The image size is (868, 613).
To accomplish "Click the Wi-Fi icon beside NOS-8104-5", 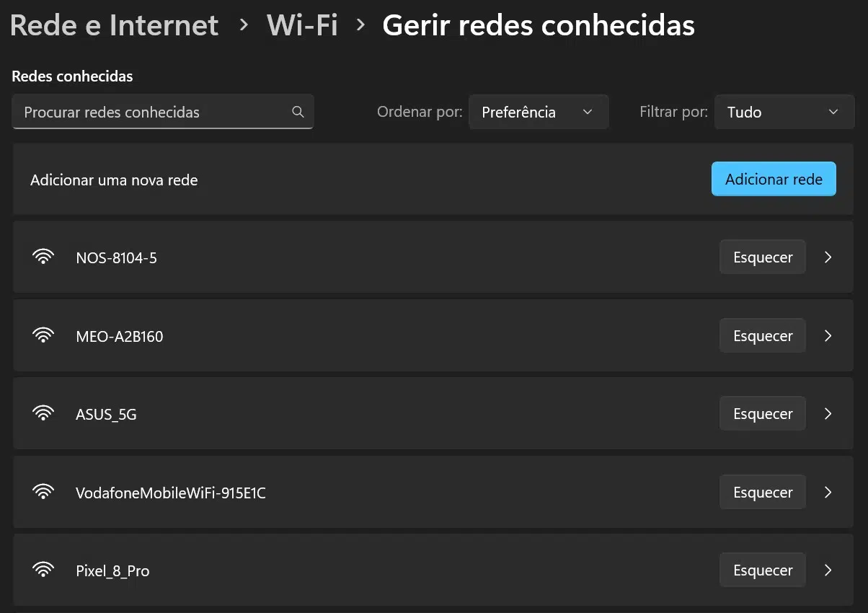I will (43, 257).
